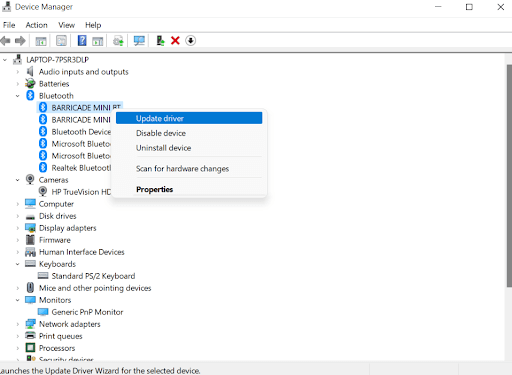This screenshot has width=512, height=375.
Task: Click the Disk drives category icon
Action: click(x=30, y=217)
